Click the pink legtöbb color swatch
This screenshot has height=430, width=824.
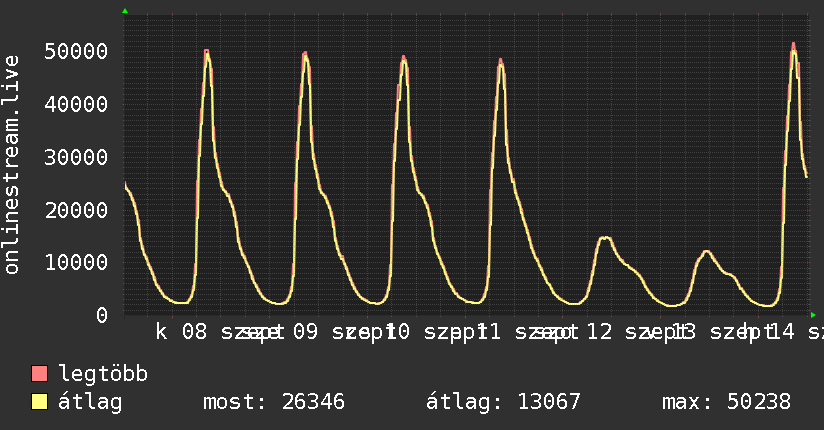pos(39,374)
